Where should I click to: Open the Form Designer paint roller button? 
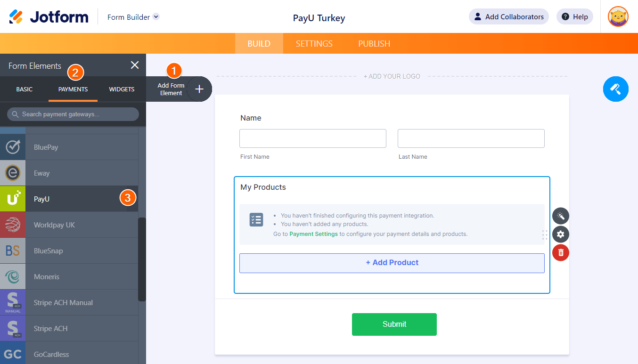point(616,89)
